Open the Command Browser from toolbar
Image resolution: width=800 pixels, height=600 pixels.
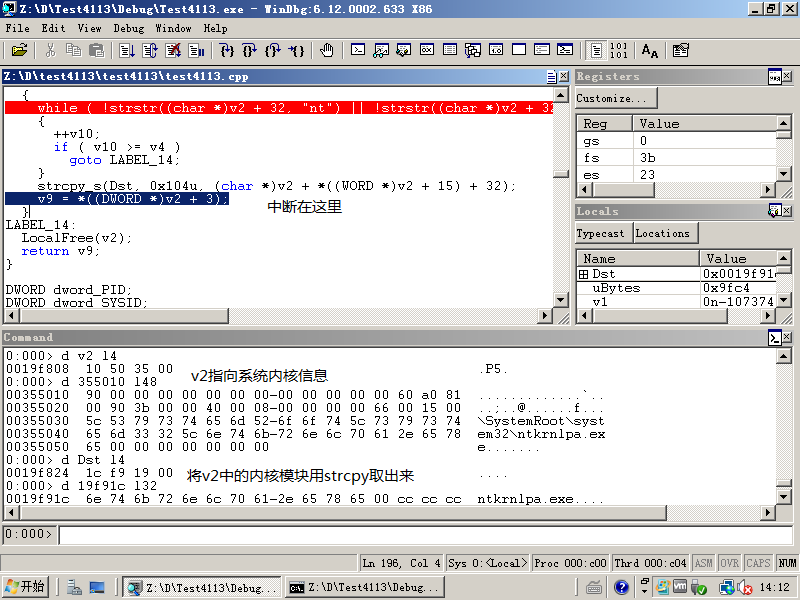[565, 50]
